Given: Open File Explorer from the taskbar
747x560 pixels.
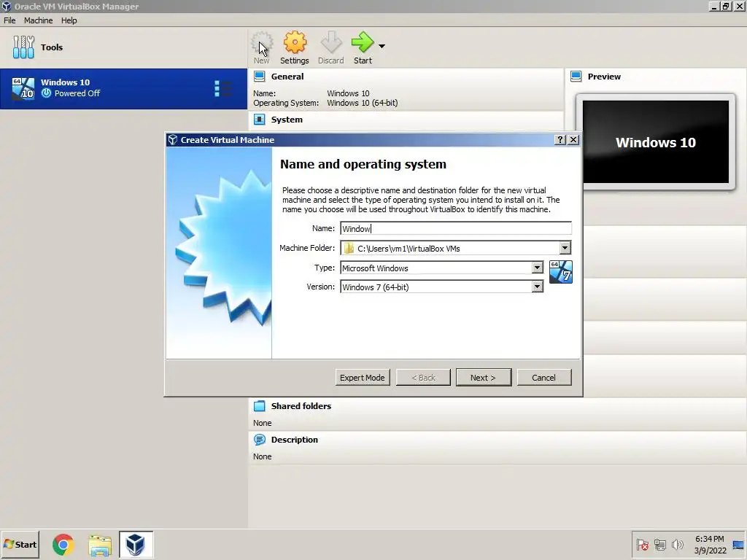Looking at the screenshot, I should [99, 544].
